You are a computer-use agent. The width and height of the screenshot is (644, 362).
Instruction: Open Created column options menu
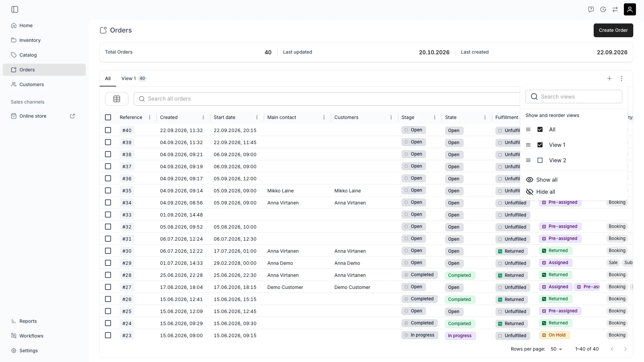[203, 117]
